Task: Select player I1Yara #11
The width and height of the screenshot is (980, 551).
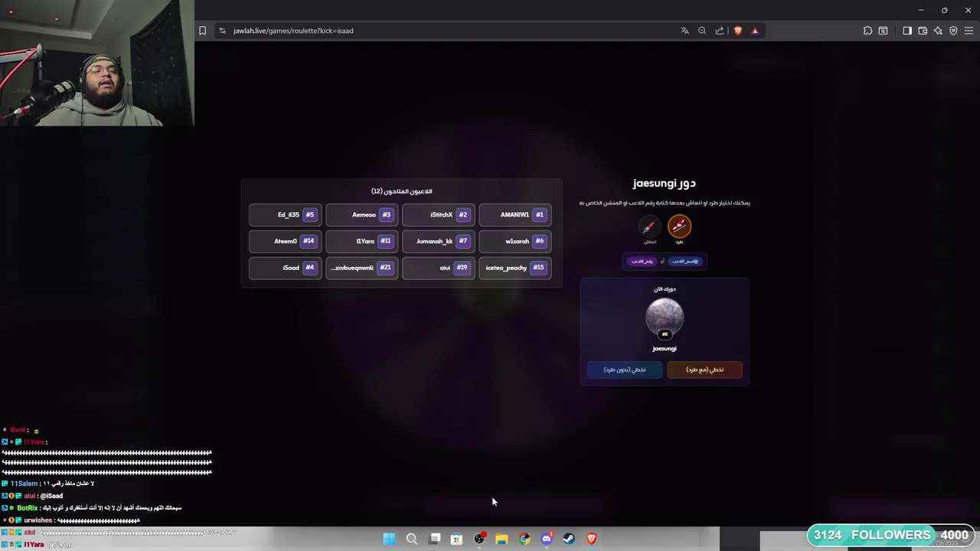Action: tap(361, 241)
